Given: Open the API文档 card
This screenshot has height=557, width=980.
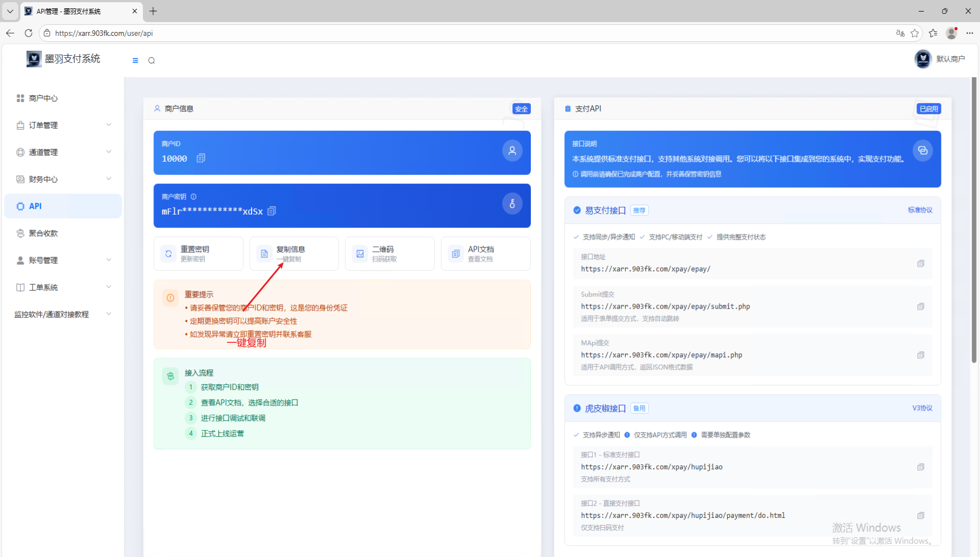Looking at the screenshot, I should [x=486, y=254].
